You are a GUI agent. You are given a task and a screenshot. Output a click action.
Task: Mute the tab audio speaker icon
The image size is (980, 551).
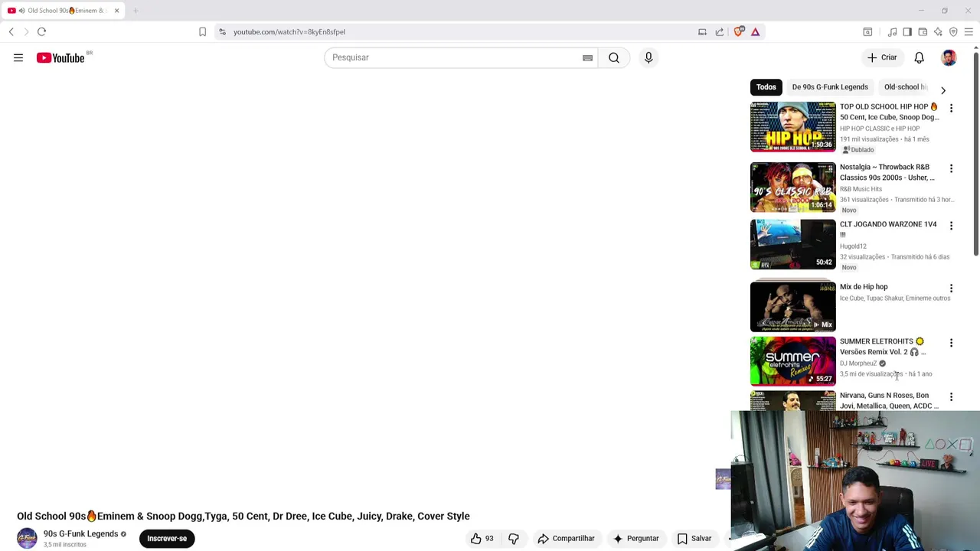21,11
